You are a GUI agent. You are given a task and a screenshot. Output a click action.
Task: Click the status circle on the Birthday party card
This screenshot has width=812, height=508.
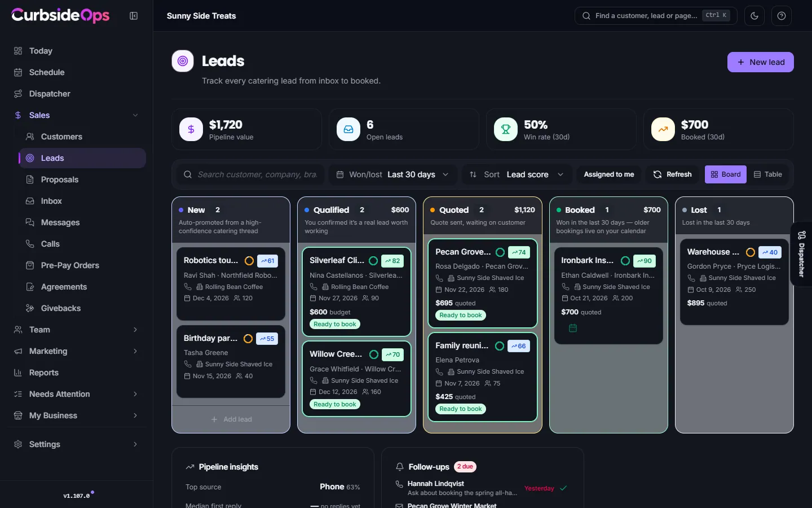[x=248, y=339]
